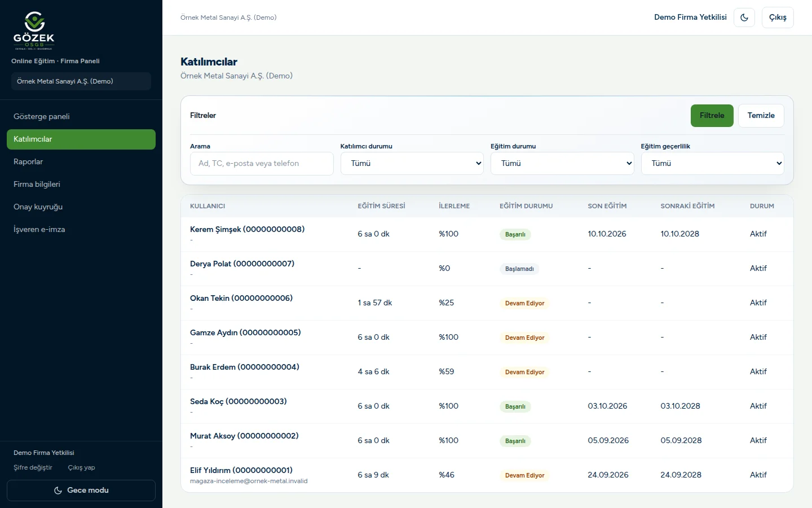Viewport: 812px width, 508px height.
Task: Click 1 sa 57 dk duration value
Action: [374, 303]
